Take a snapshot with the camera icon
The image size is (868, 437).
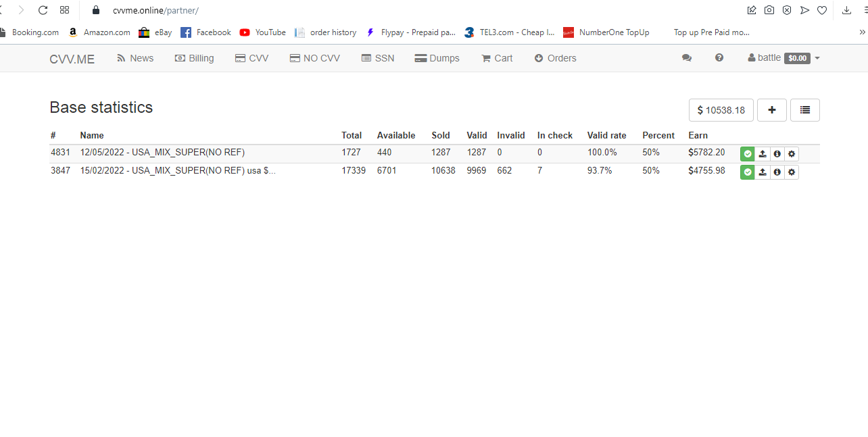[769, 10]
